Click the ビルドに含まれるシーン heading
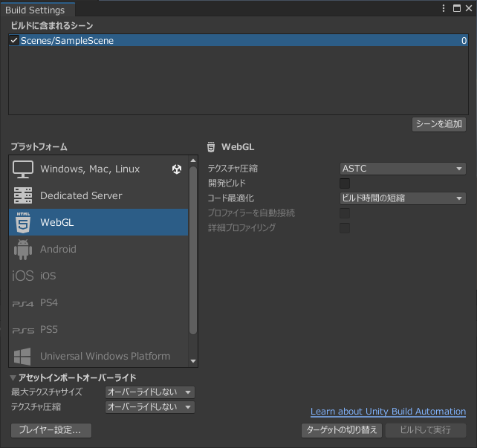 coord(52,25)
